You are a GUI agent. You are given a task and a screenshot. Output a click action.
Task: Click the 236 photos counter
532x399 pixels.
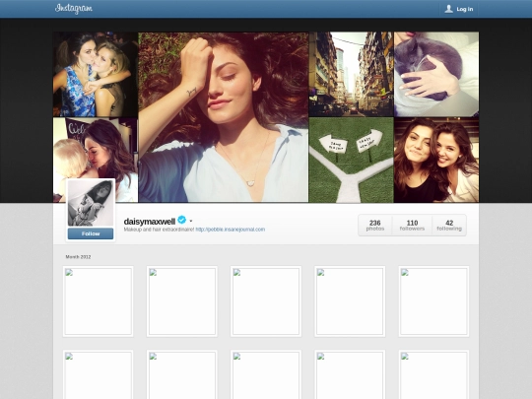(x=375, y=226)
